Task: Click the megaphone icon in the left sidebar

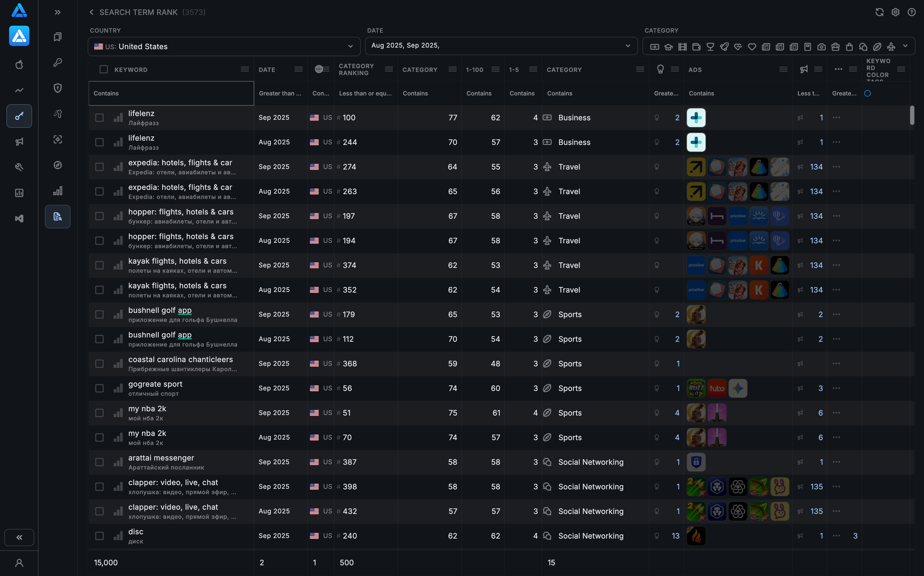Action: point(19,142)
